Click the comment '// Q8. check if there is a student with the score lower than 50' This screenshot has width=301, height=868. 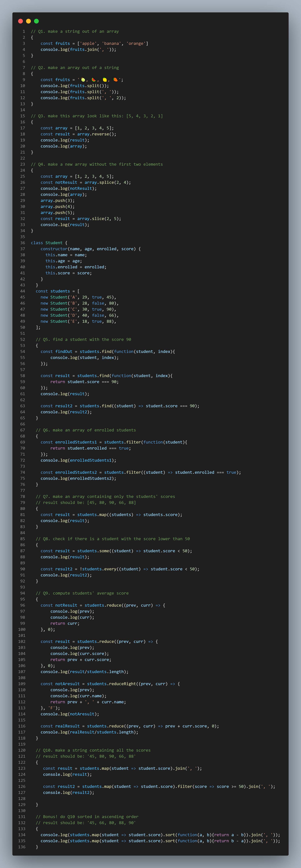pos(113,539)
